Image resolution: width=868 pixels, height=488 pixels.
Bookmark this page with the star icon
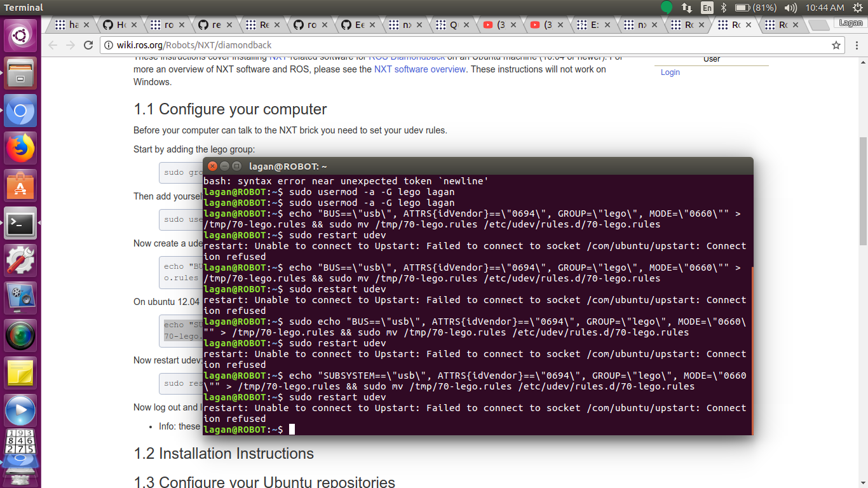point(836,45)
